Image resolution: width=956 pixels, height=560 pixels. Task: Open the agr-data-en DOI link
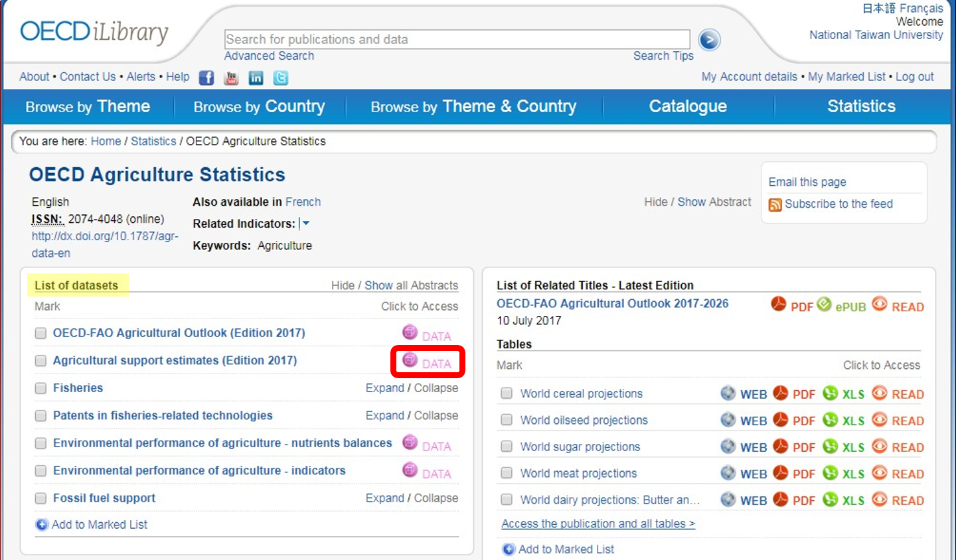(105, 244)
